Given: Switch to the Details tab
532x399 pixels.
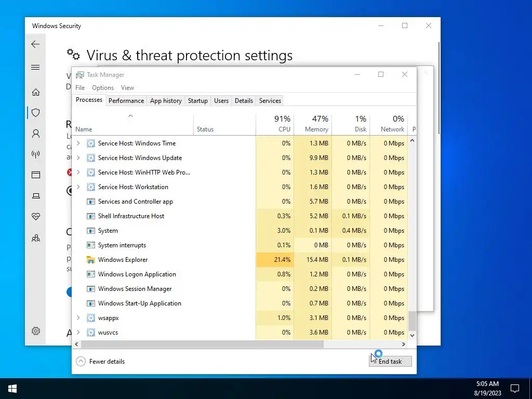Looking at the screenshot, I should tap(244, 101).
